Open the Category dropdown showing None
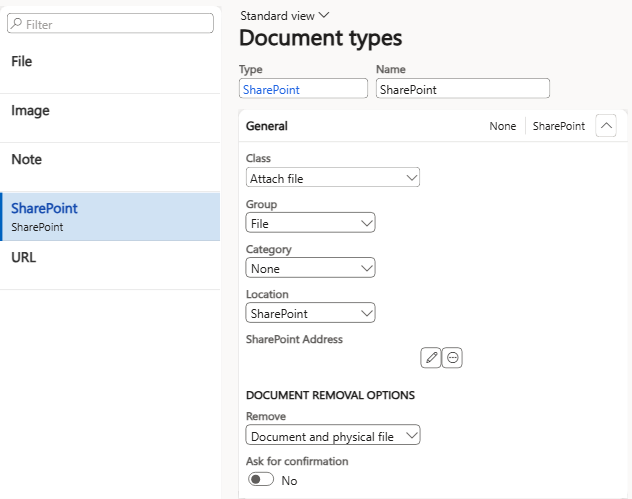 310,268
